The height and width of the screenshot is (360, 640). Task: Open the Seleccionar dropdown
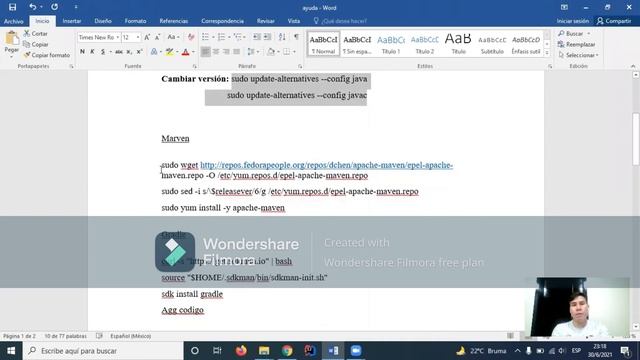pos(578,55)
